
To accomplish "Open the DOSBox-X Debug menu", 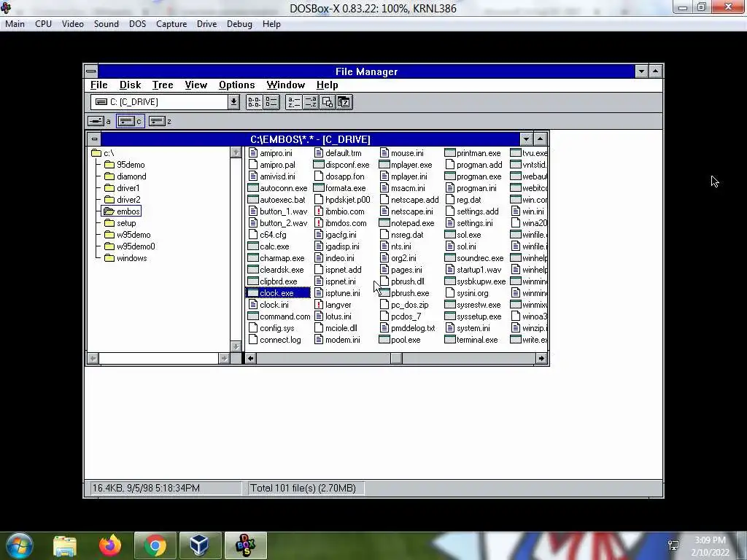I will click(239, 24).
